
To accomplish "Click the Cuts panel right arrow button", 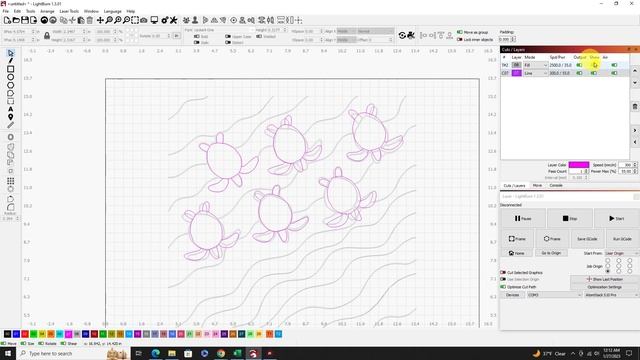I will pyautogui.click(x=635, y=131).
